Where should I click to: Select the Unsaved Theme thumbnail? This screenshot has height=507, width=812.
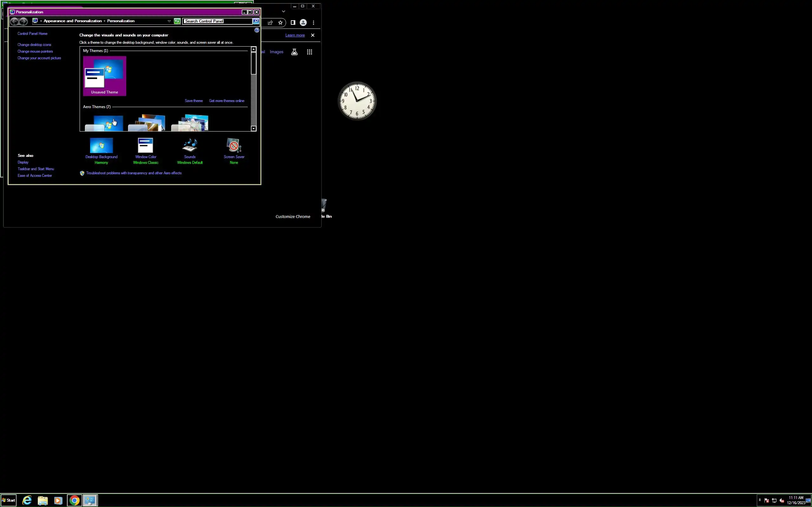[x=104, y=76]
